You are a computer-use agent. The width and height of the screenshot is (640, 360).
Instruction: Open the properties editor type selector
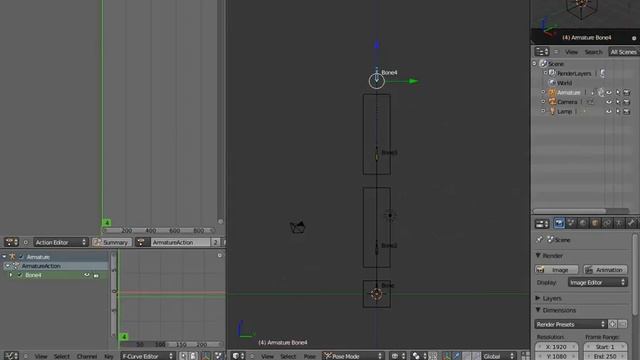coord(542,224)
